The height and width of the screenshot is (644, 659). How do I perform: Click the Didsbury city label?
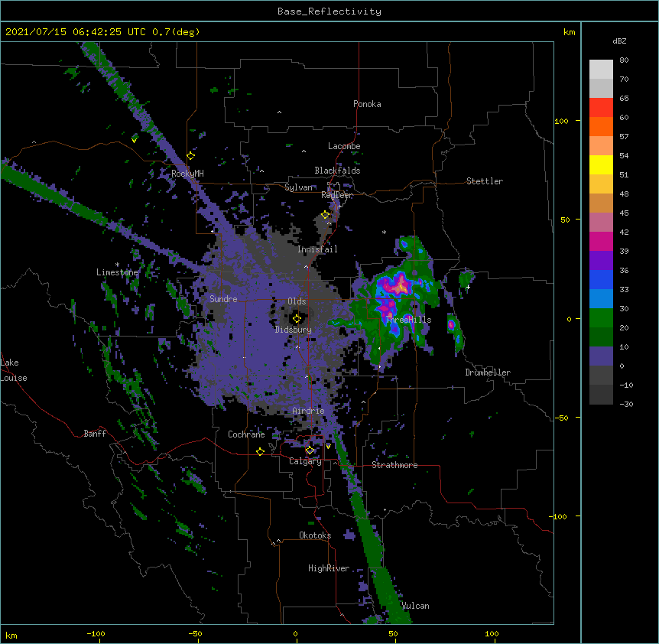(x=294, y=330)
